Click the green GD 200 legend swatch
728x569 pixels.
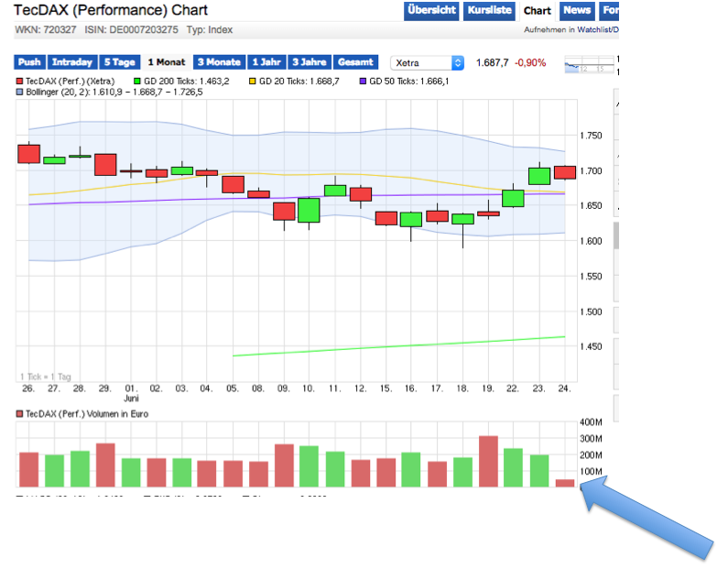coord(137,82)
